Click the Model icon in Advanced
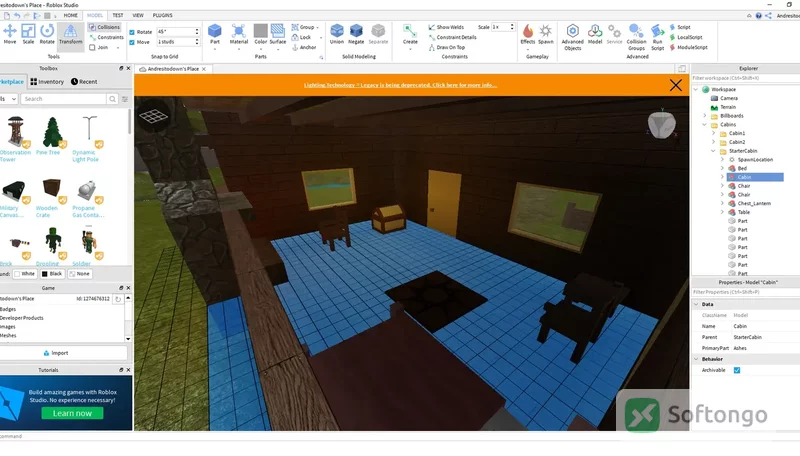 [595, 34]
